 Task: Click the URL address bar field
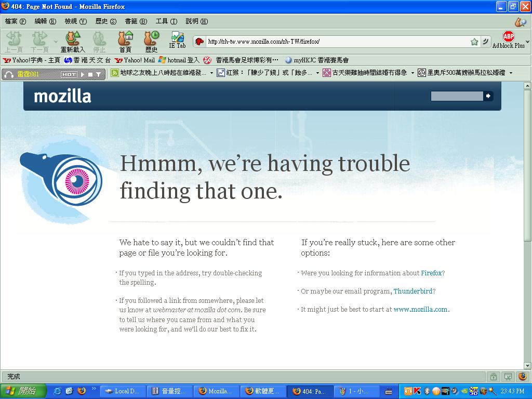(x=338, y=42)
